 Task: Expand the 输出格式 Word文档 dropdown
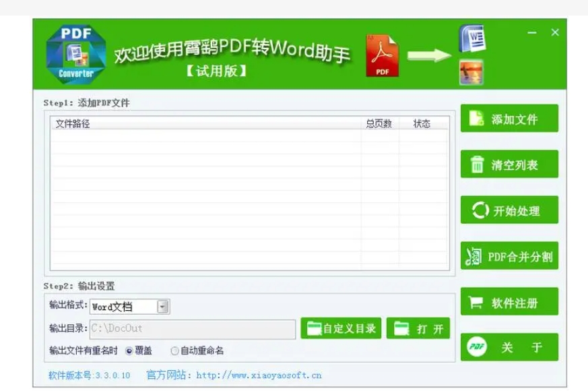163,307
